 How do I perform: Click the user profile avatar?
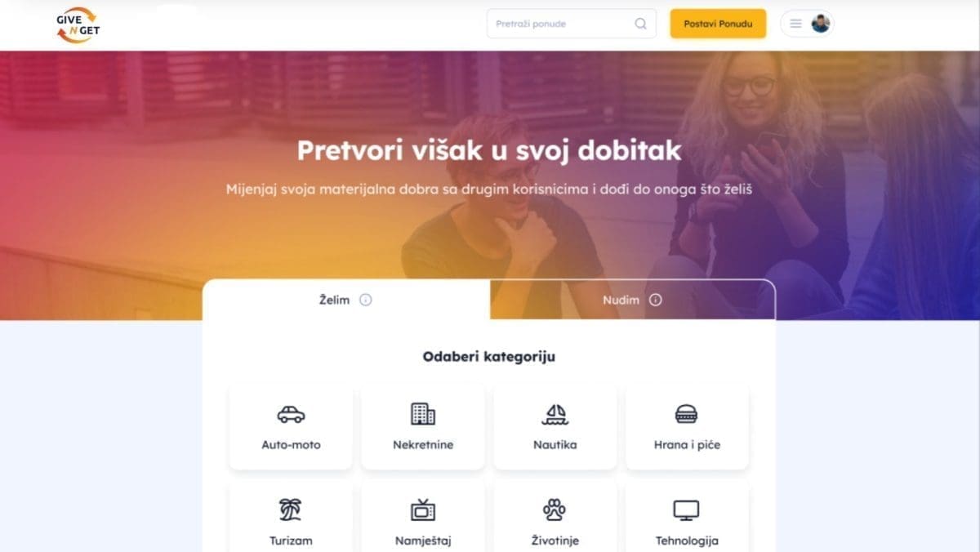tap(820, 24)
